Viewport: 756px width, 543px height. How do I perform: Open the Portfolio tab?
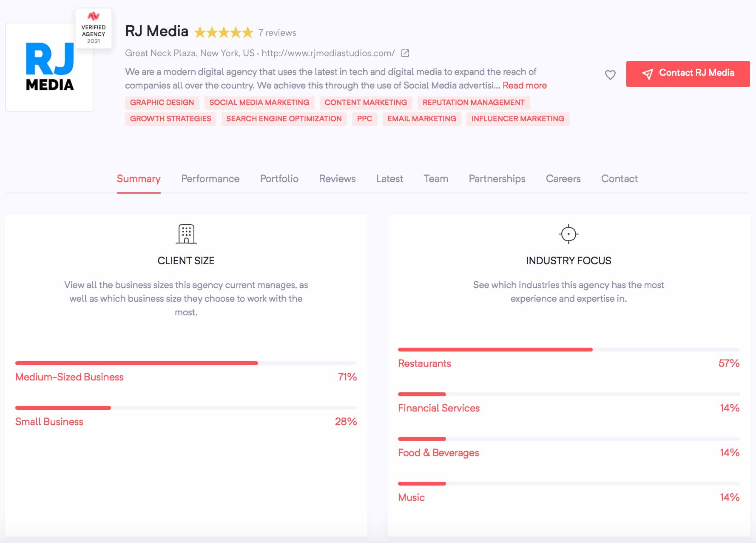coord(279,179)
